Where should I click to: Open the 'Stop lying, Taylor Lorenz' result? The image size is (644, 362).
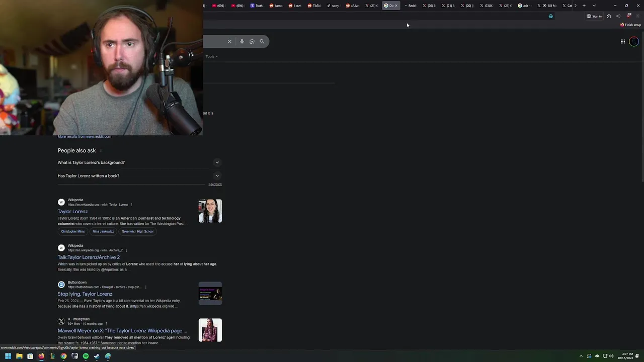85,294
